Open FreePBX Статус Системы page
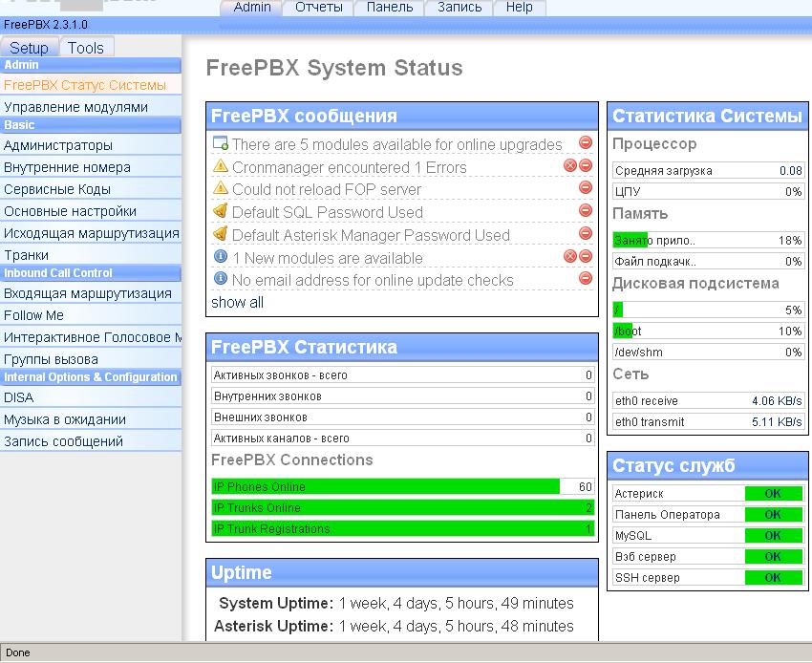The width and height of the screenshot is (812, 663). click(x=91, y=85)
